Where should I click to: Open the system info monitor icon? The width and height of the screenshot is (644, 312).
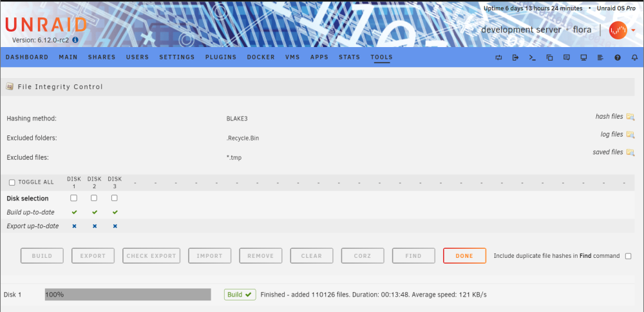point(583,57)
